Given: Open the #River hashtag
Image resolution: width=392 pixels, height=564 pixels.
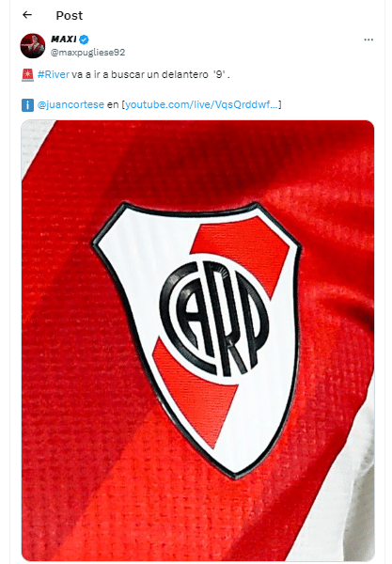Looking at the screenshot, I should tap(54, 74).
